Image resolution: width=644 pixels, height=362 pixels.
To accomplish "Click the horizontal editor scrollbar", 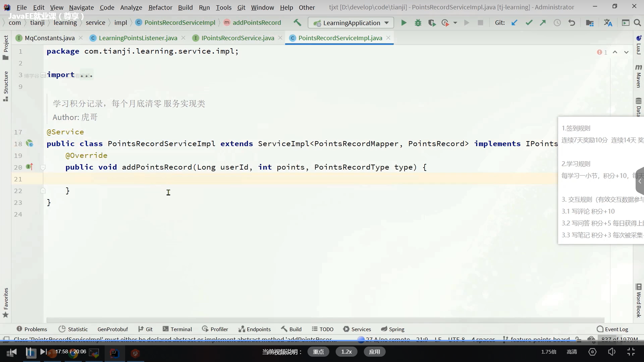I will (x=325, y=320).
